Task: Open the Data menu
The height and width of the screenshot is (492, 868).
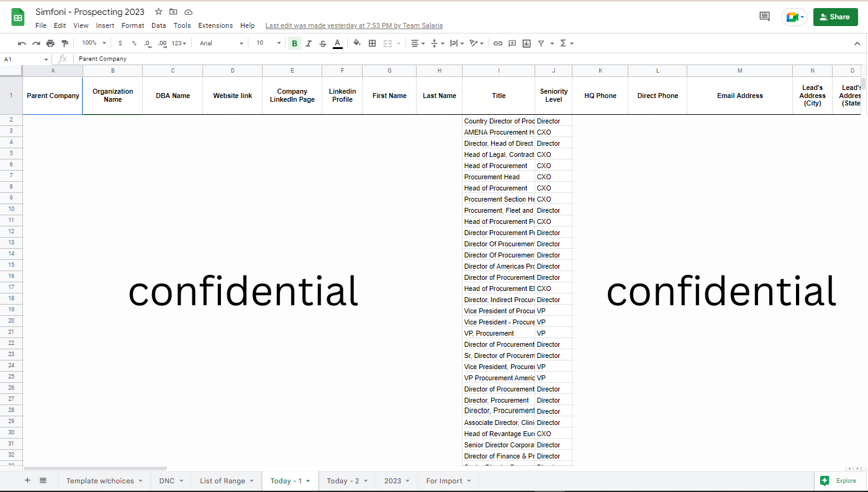Action: pyautogui.click(x=159, y=25)
